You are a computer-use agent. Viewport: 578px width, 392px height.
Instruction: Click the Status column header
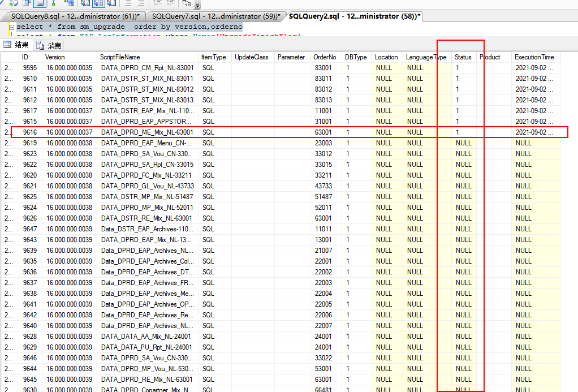tap(464, 57)
